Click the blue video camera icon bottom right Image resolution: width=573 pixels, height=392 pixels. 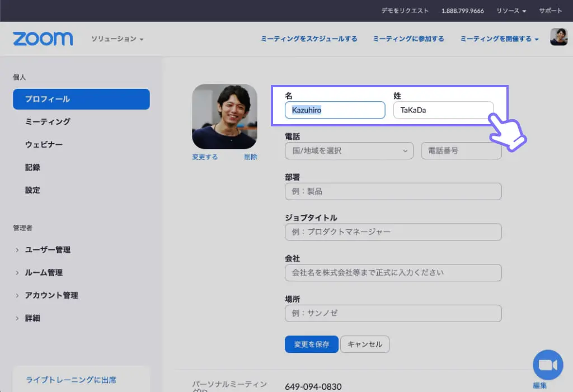[547, 364]
